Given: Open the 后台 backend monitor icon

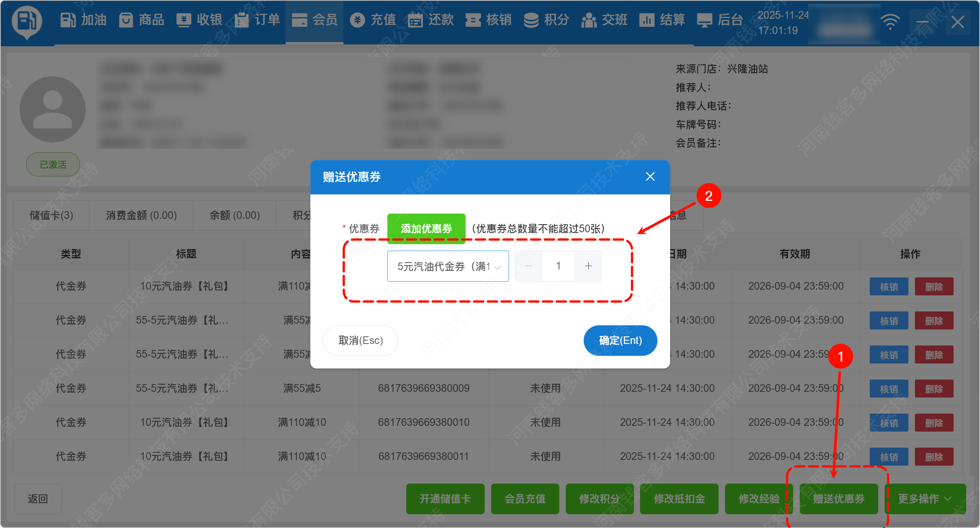Looking at the screenshot, I should point(705,20).
